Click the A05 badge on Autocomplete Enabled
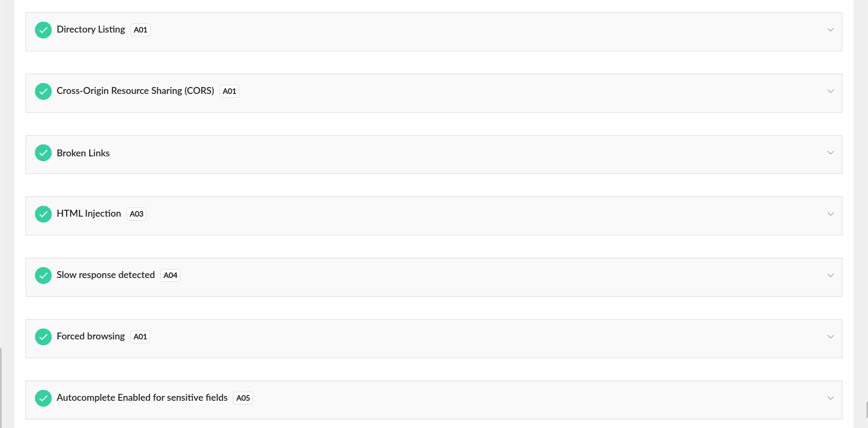The height and width of the screenshot is (428, 868). pyautogui.click(x=243, y=398)
